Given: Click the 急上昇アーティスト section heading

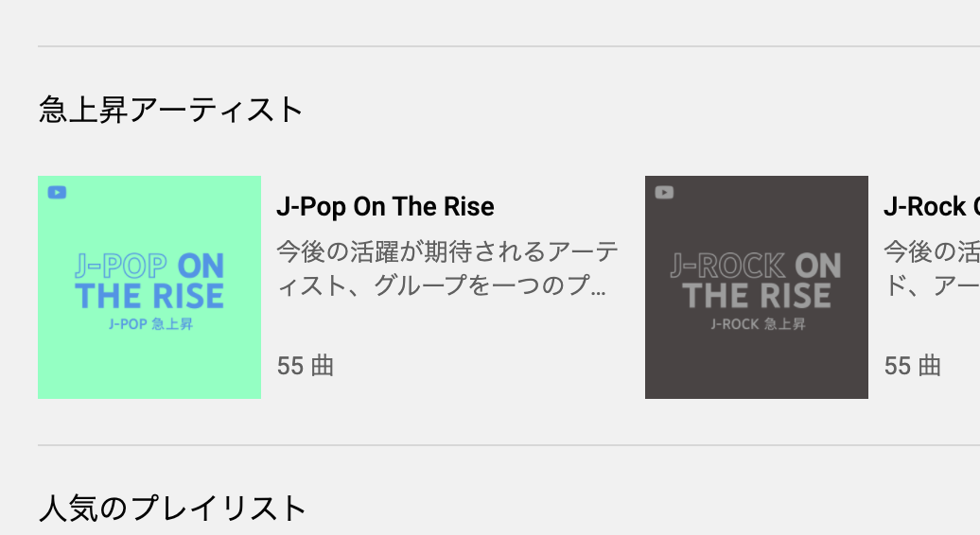Looking at the screenshot, I should [x=170, y=110].
